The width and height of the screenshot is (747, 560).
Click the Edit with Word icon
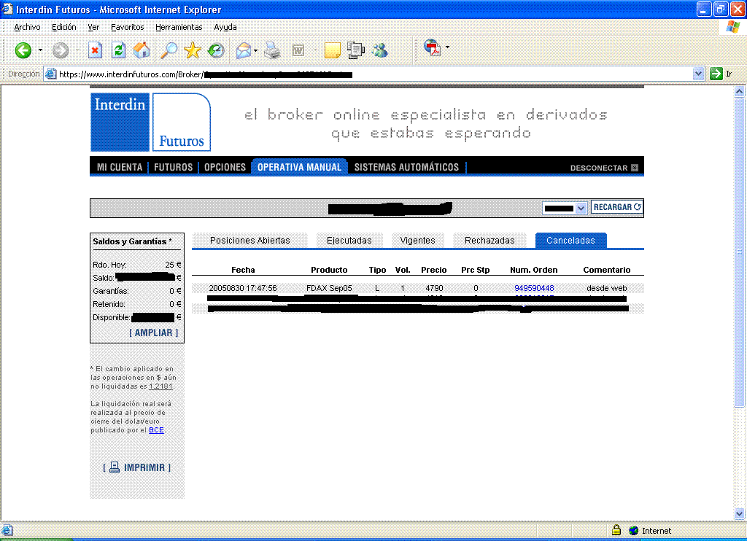click(298, 50)
